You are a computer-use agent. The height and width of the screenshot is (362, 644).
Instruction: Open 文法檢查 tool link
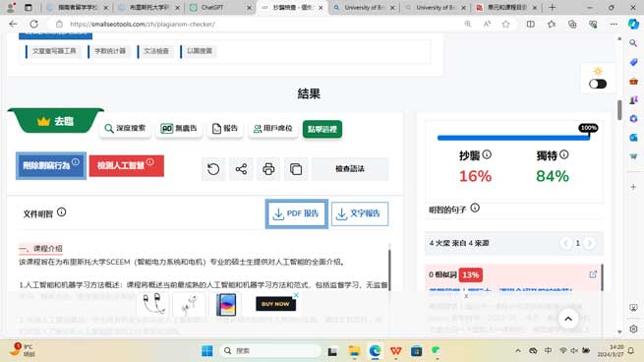point(156,51)
